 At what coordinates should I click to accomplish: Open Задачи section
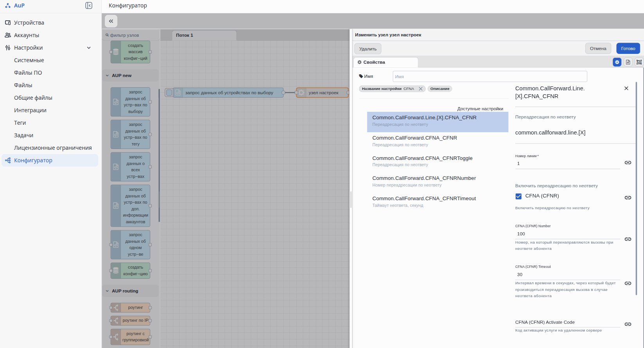pyautogui.click(x=23, y=135)
